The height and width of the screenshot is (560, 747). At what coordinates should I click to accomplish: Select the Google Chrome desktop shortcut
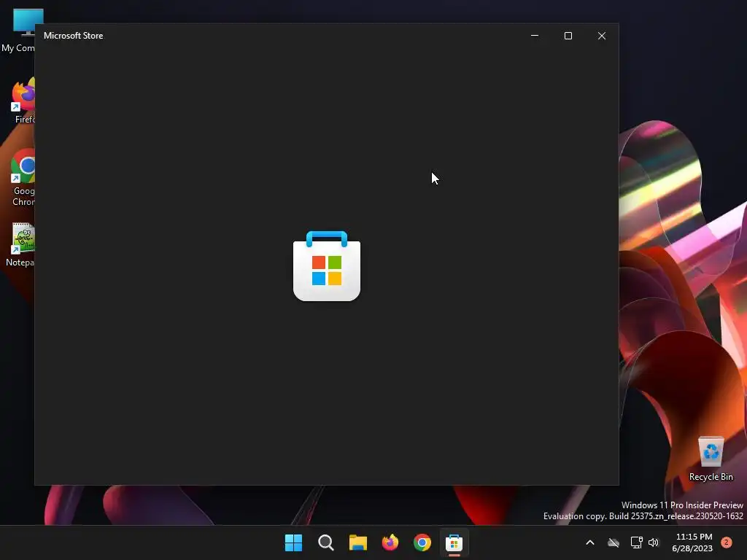tap(23, 178)
